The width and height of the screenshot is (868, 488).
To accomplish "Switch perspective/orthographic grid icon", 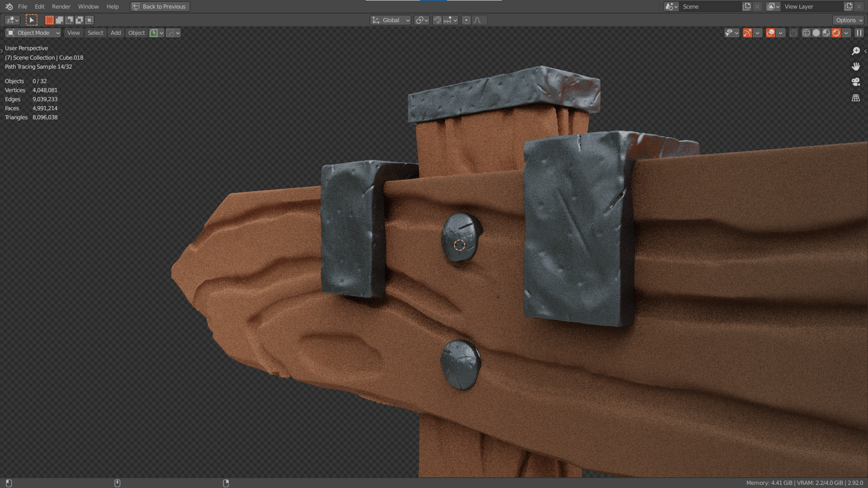I will tap(856, 98).
